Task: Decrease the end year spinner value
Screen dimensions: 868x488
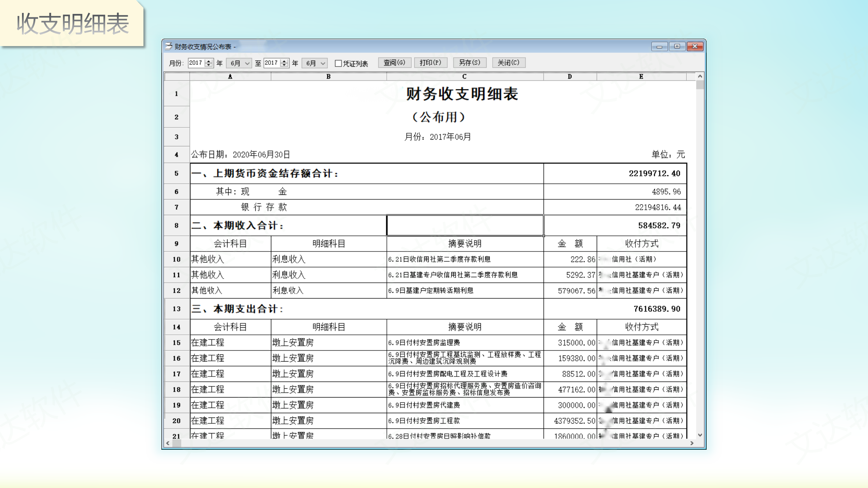Action: pyautogui.click(x=284, y=65)
